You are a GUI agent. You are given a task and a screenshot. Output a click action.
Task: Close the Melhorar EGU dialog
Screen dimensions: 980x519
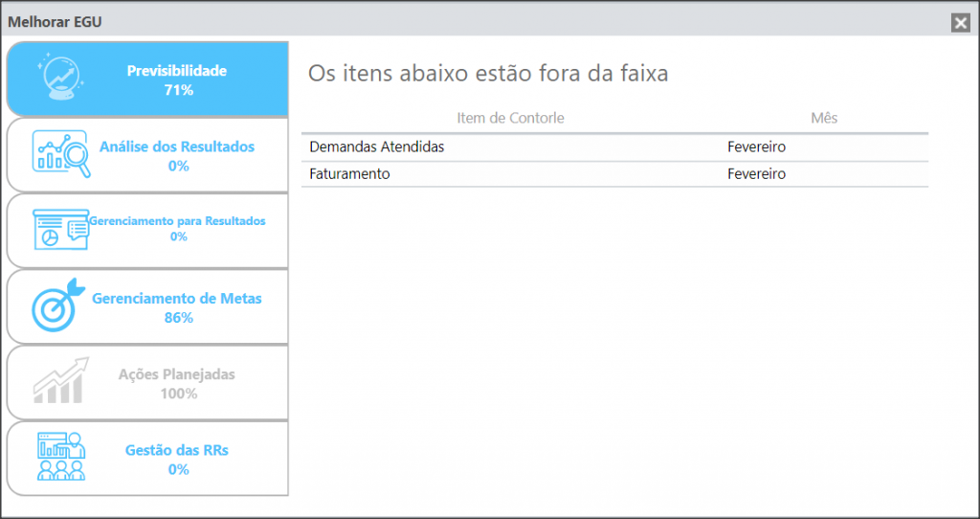click(960, 23)
